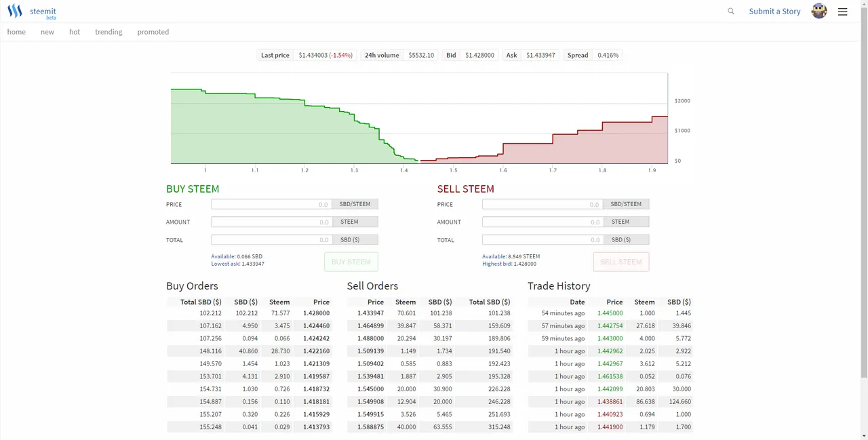Image resolution: width=868 pixels, height=440 pixels.
Task: Open the promoted tab
Action: pyautogui.click(x=153, y=32)
